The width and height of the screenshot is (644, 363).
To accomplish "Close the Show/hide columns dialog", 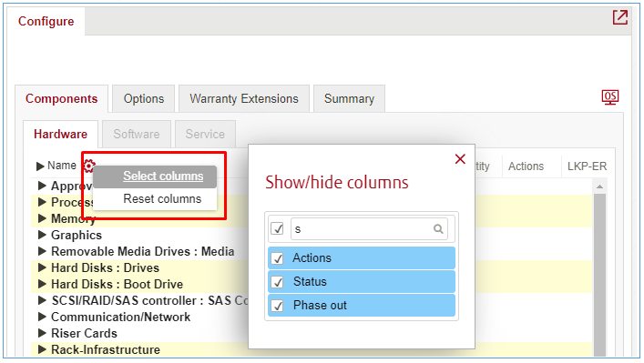I will (460, 159).
